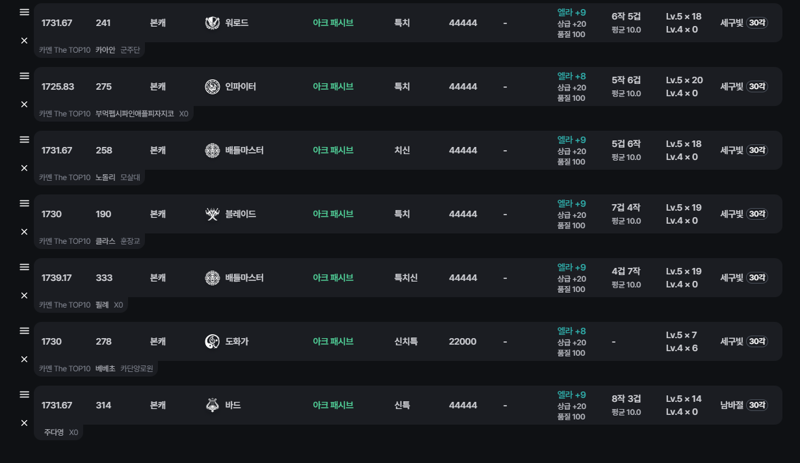Click the 배틀마스터 icon in the 1739.17 row
The image size is (800, 463).
click(x=212, y=278)
